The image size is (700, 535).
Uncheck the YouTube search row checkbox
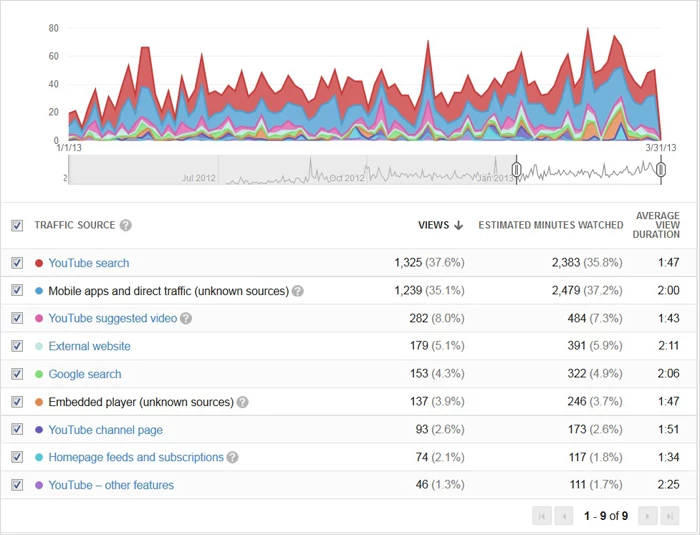point(17,263)
